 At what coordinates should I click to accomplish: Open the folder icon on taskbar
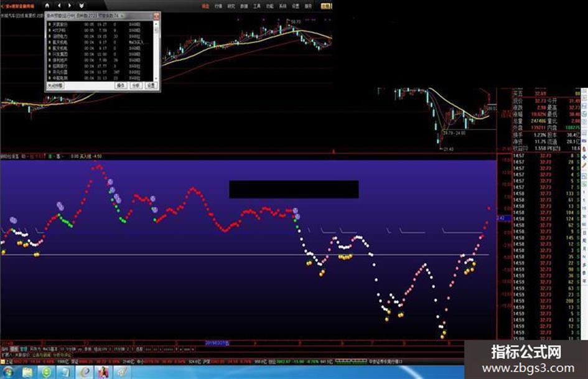click(x=28, y=372)
